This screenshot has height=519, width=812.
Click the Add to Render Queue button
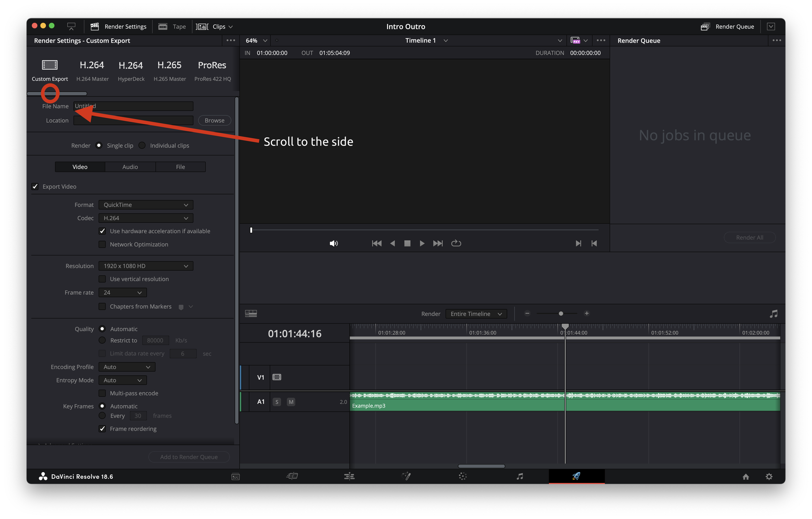click(x=188, y=457)
